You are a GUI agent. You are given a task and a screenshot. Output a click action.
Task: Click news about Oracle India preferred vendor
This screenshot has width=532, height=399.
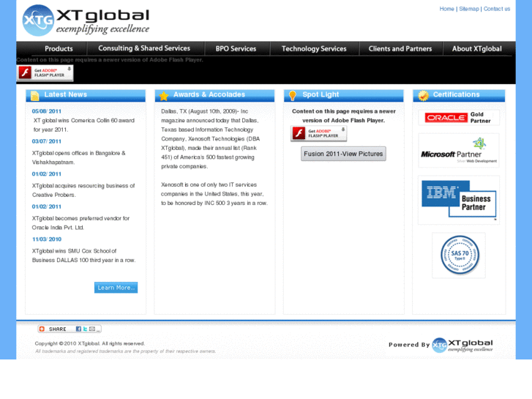click(x=80, y=223)
